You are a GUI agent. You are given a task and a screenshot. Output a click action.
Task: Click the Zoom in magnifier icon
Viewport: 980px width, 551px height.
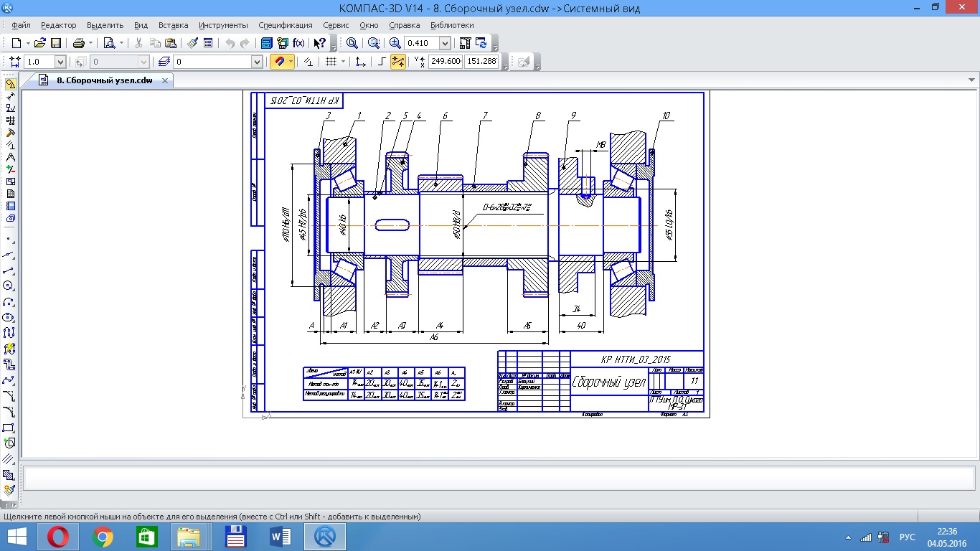[x=395, y=43]
